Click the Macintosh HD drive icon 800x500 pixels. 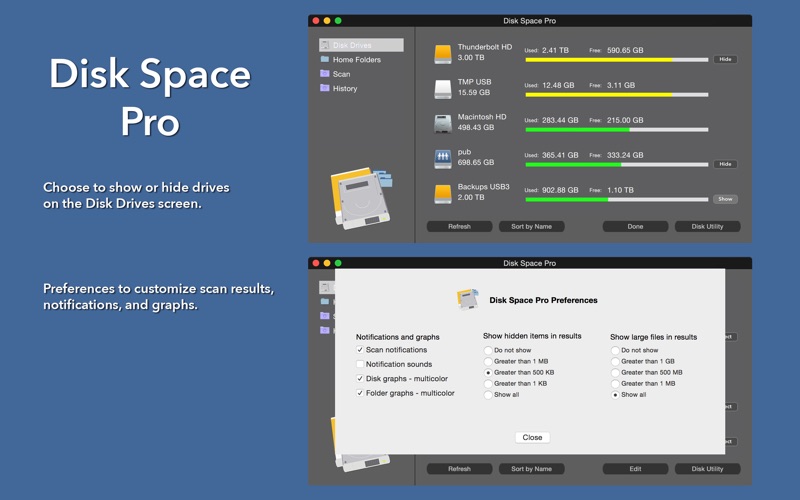pos(442,124)
